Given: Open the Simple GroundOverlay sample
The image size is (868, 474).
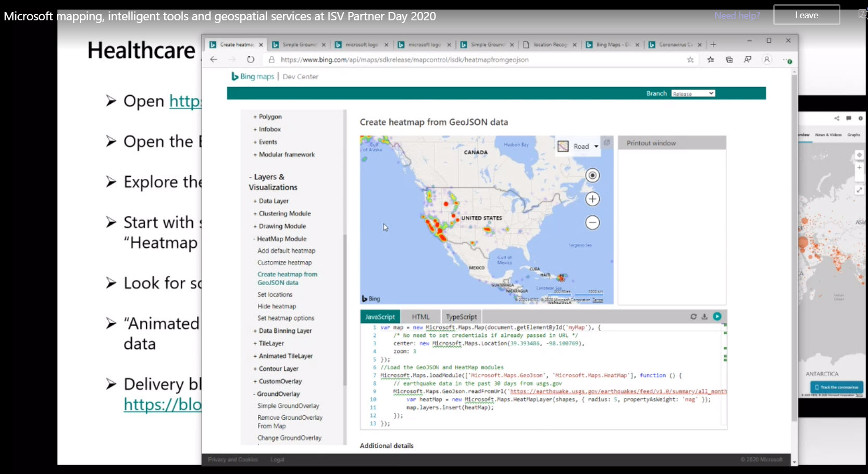Looking at the screenshot, I should coord(288,406).
